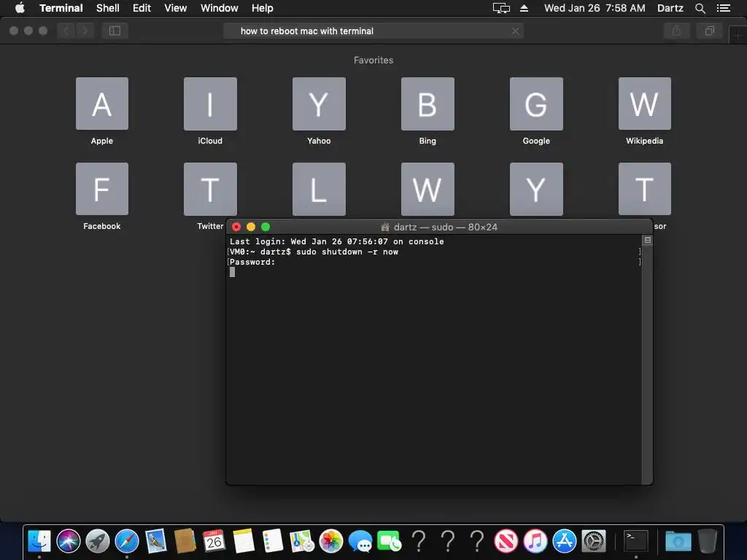This screenshot has width=747, height=560.
Task: Open the View menu
Action: [175, 8]
